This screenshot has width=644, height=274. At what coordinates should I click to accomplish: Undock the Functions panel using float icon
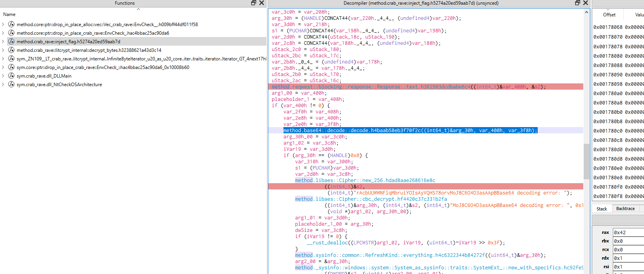253,3
